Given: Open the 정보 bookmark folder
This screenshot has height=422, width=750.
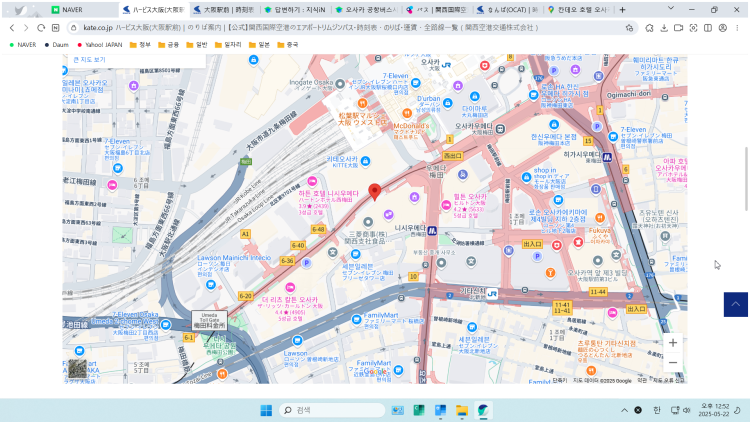Looking at the screenshot, I should (x=140, y=44).
